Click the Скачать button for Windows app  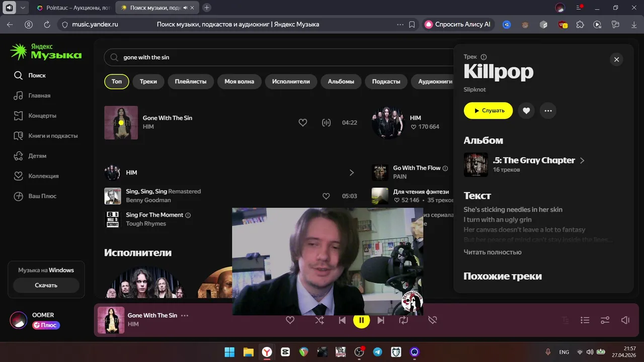tap(46, 285)
